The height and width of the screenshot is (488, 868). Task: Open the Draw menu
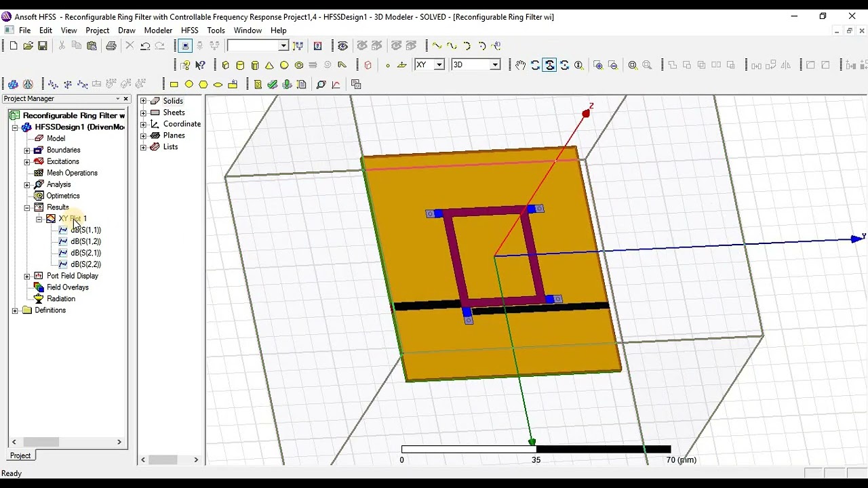pyautogui.click(x=127, y=30)
